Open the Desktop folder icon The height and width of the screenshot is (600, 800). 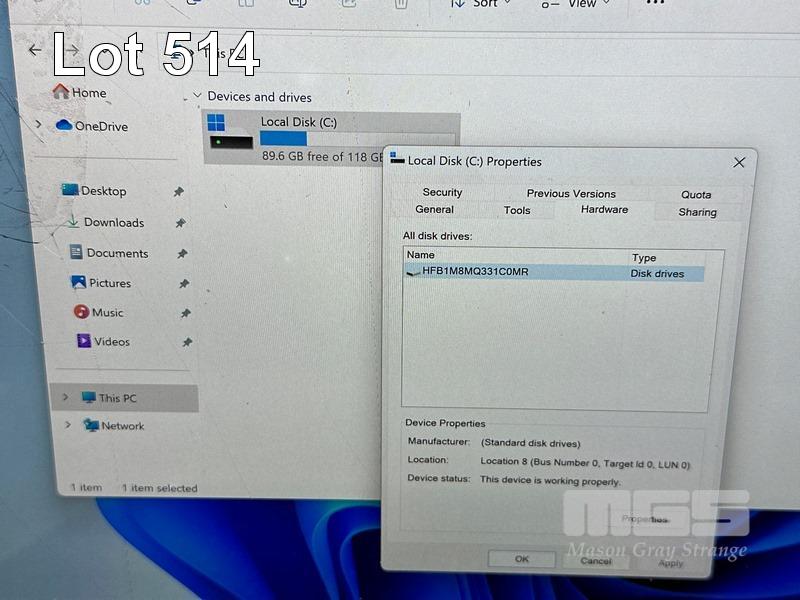[69, 190]
